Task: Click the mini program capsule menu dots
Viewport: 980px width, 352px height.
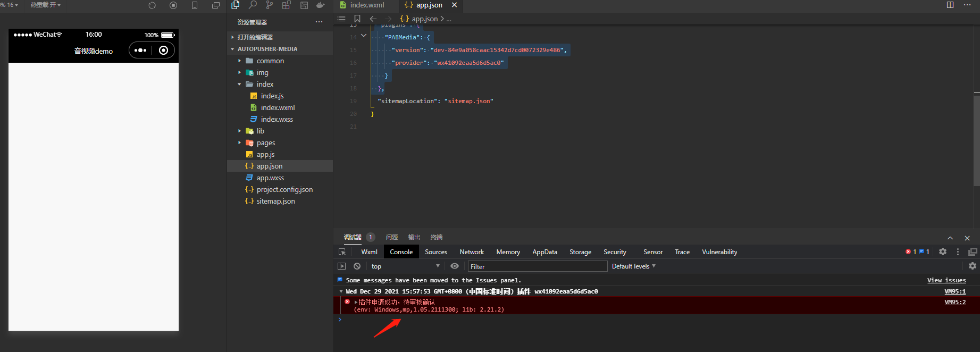Action: (x=140, y=50)
